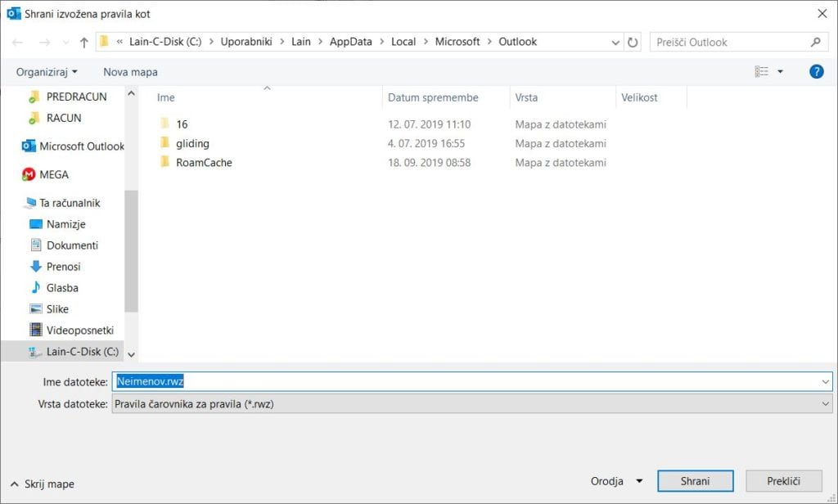Click the red MEGA icon
Screen dimensions: 838x504
(x=29, y=174)
